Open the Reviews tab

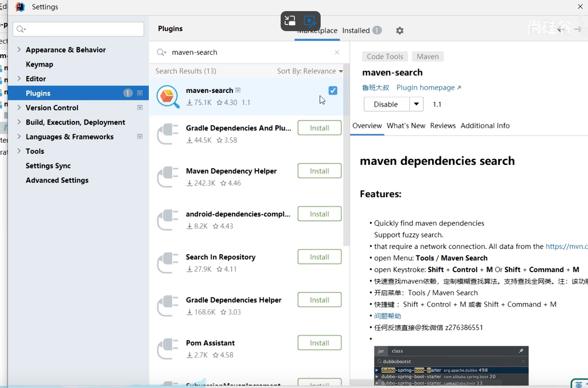click(x=443, y=126)
